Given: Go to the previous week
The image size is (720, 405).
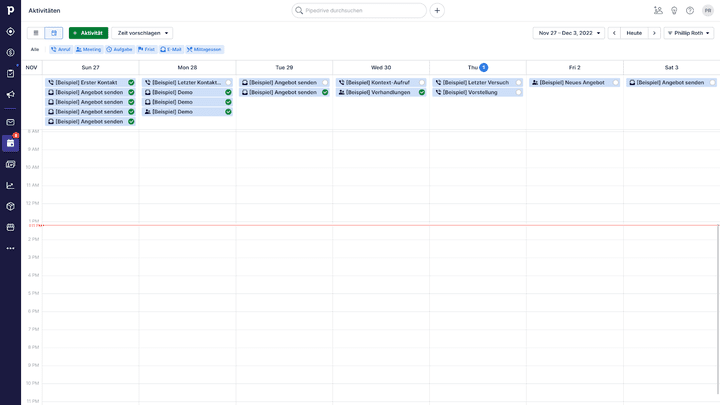Looking at the screenshot, I should [614, 33].
